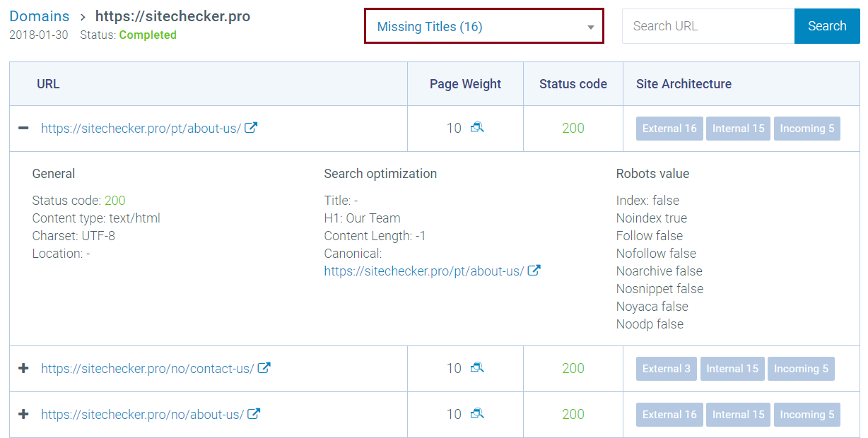Viewport: 868px width, 438px height.
Task: Click Nosnippet false robots value
Action: tap(660, 289)
